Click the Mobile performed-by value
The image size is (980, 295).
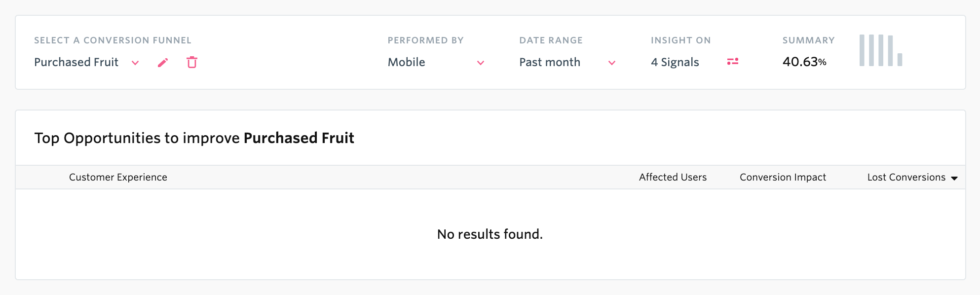[406, 62]
